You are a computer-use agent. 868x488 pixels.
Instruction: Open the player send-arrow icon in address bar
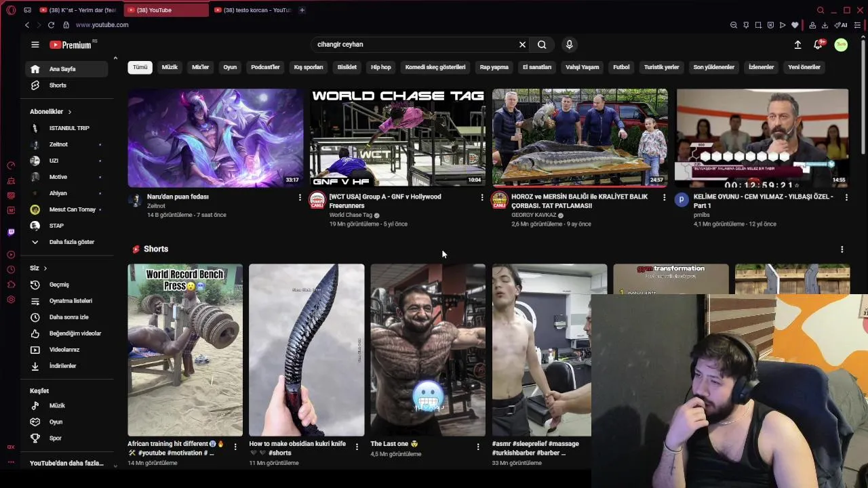[x=783, y=25]
